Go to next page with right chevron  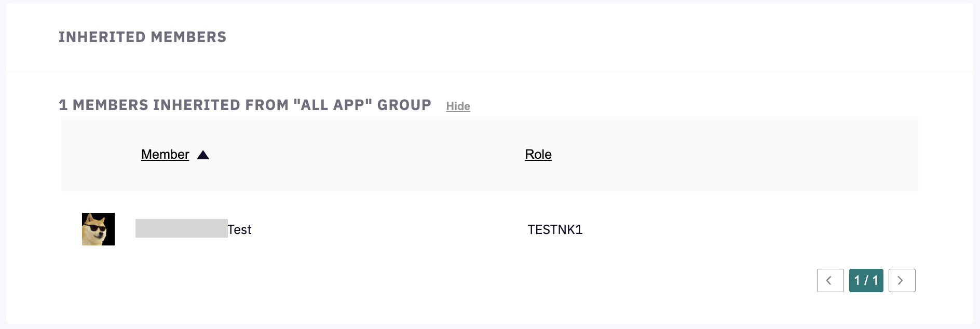[x=901, y=280]
